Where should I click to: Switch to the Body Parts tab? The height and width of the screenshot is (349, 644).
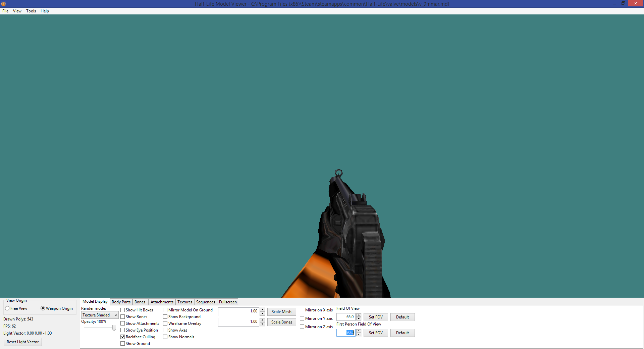pos(121,302)
